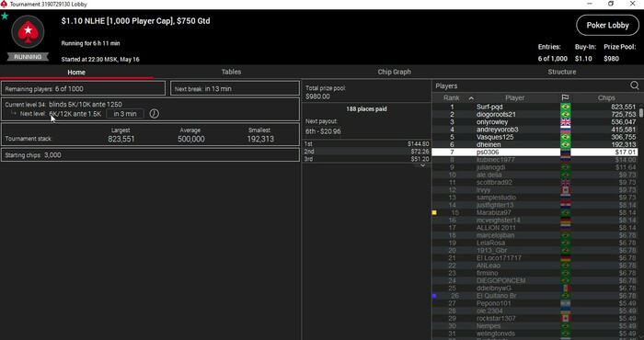The image size is (644, 340).
Task: Click the 3rd place $51.20 payout row
Action: (366, 159)
